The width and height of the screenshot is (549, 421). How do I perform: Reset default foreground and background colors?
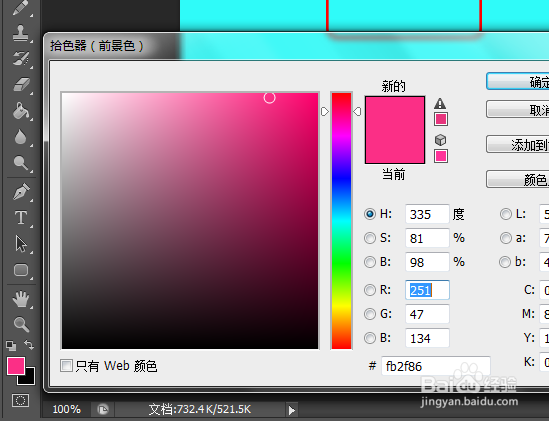pyautogui.click(x=11, y=346)
